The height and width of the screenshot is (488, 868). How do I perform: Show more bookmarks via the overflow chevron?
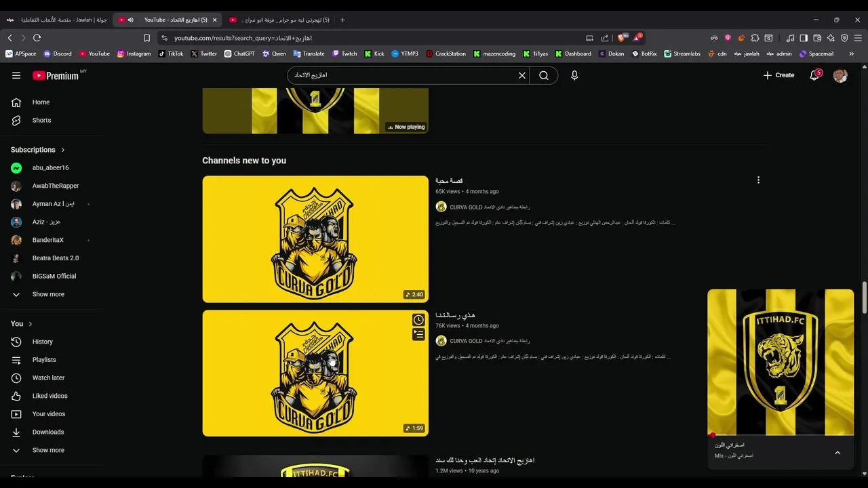click(852, 54)
